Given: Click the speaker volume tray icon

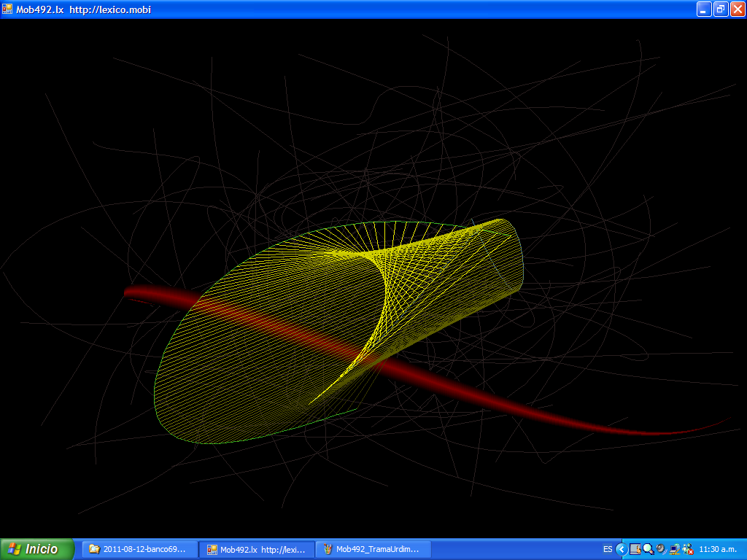Looking at the screenshot, I should click(x=661, y=549).
